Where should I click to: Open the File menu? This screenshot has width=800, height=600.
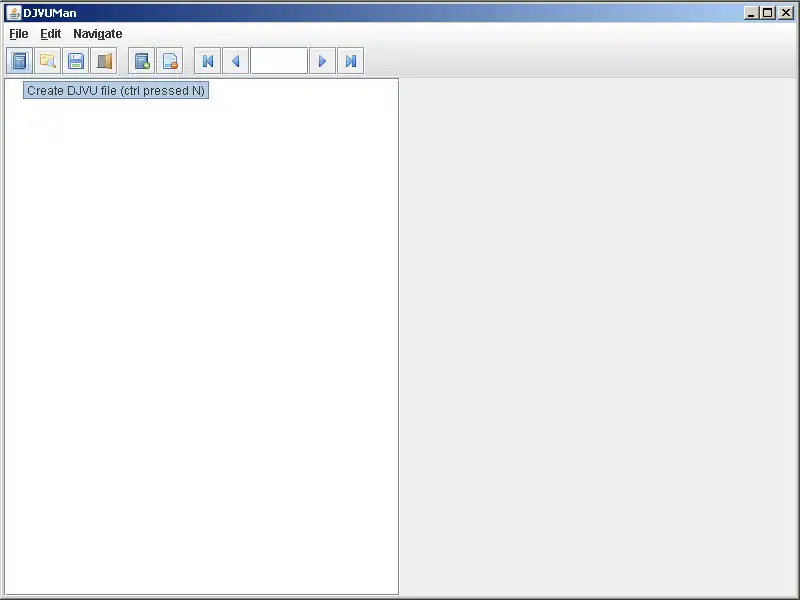coord(19,34)
